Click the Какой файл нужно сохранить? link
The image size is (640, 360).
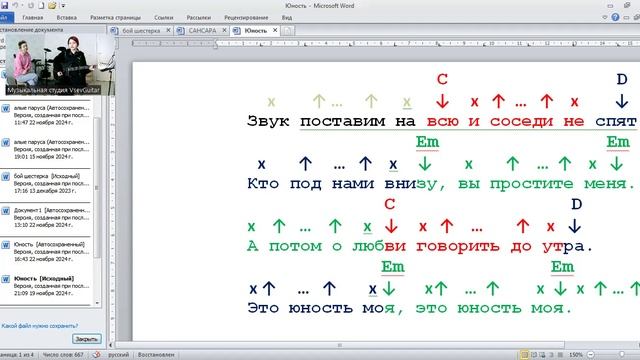[40, 326]
